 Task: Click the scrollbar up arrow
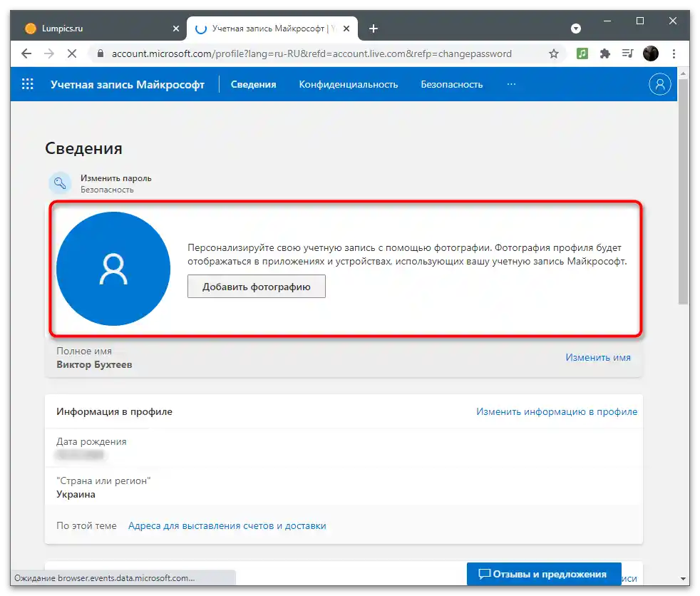pos(683,73)
